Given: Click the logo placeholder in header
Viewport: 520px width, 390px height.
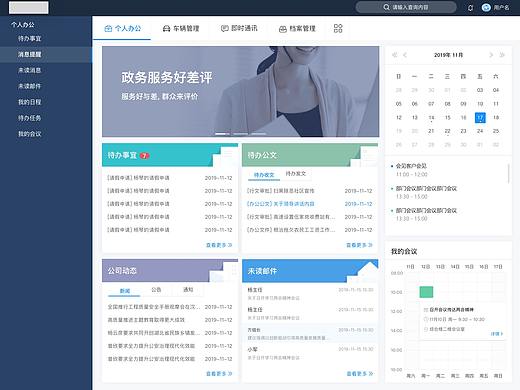Looking at the screenshot, I should [x=29, y=7].
